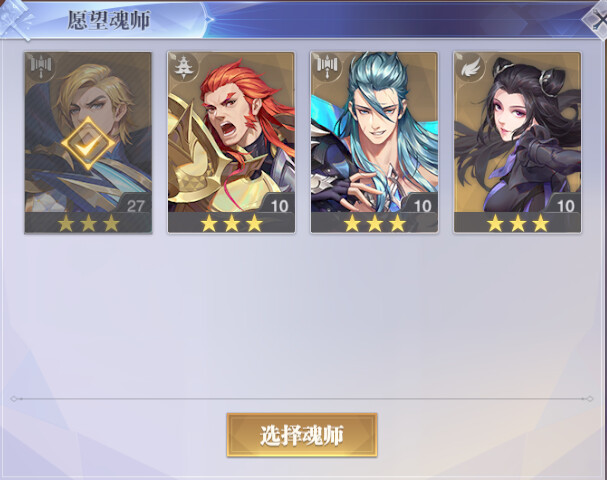The height and width of the screenshot is (480, 607).
Task: Click class emblem icon on blonde hero card
Action: point(41,67)
